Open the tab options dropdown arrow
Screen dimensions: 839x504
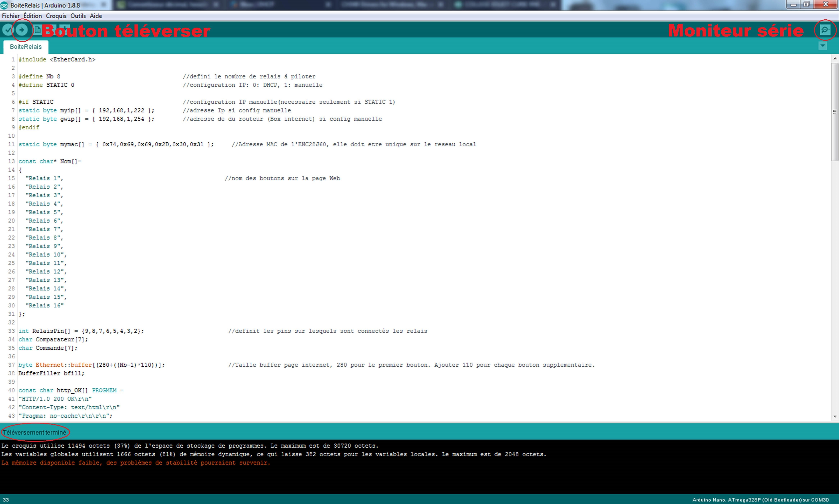[823, 45]
